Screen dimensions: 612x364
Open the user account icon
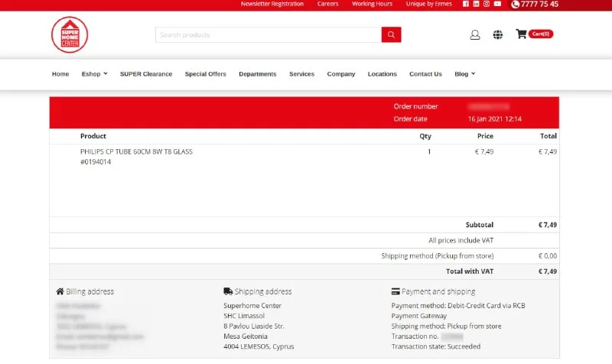pyautogui.click(x=475, y=34)
